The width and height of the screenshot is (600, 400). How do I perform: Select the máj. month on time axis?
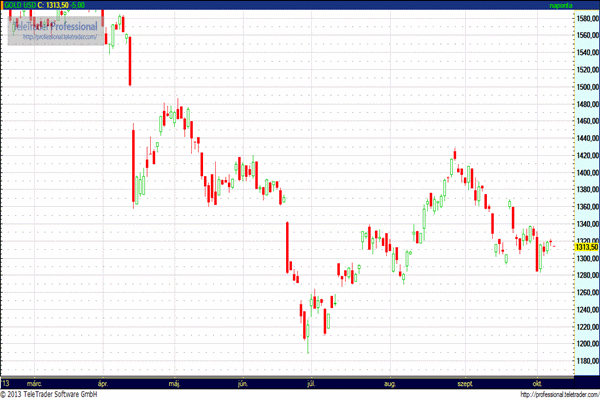coord(174,383)
